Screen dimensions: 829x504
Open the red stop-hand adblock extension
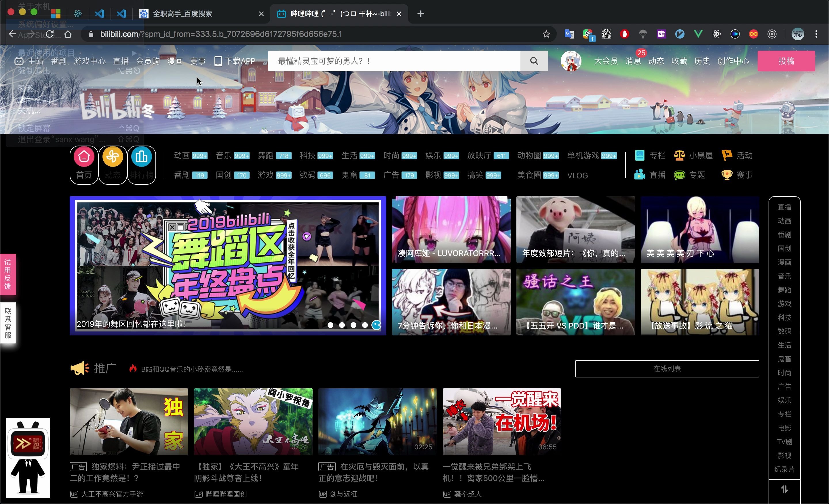click(625, 34)
